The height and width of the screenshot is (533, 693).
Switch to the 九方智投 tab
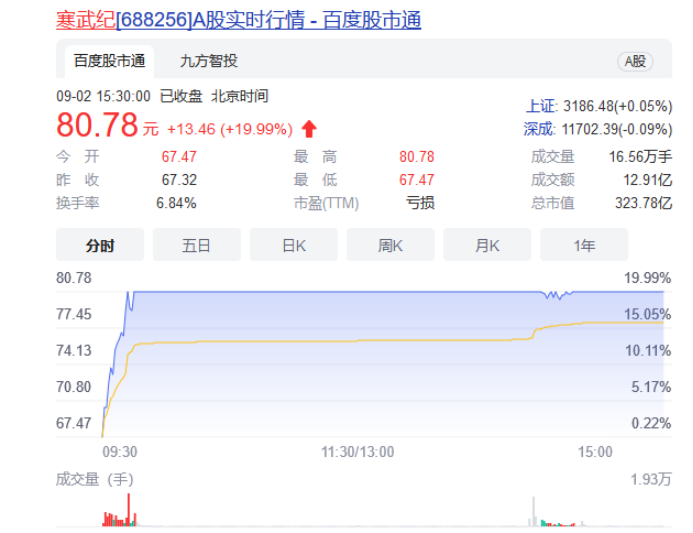tap(209, 61)
